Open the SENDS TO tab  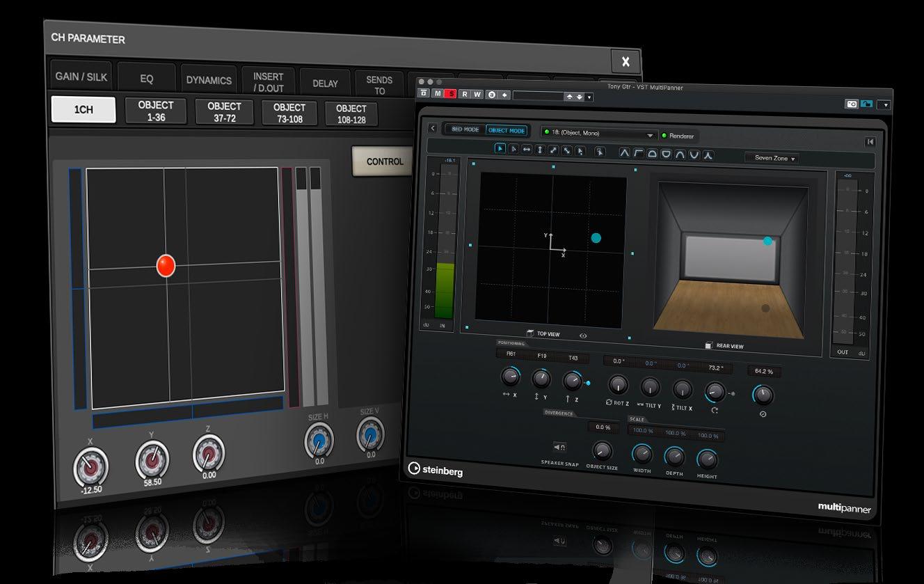click(x=379, y=85)
